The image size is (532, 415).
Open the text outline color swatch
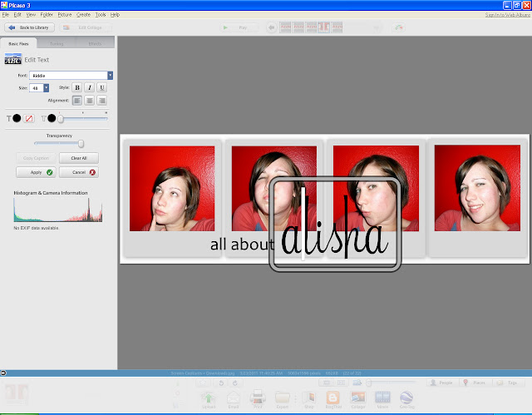pyautogui.click(x=52, y=118)
